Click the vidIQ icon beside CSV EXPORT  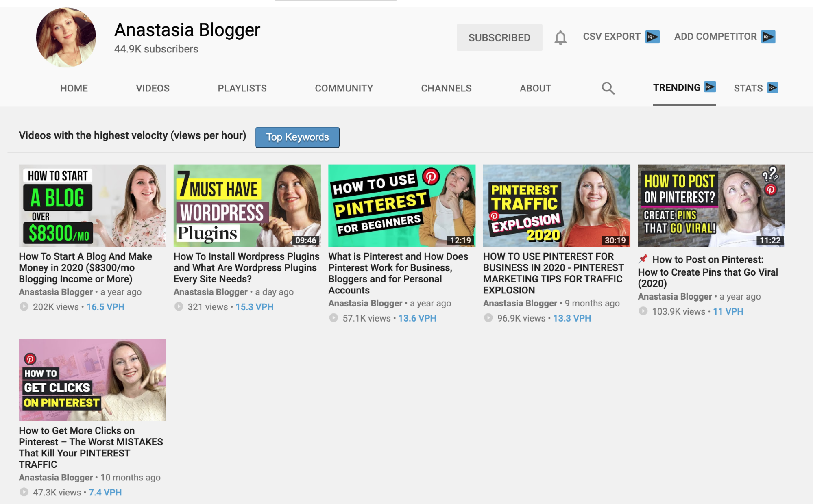point(653,37)
